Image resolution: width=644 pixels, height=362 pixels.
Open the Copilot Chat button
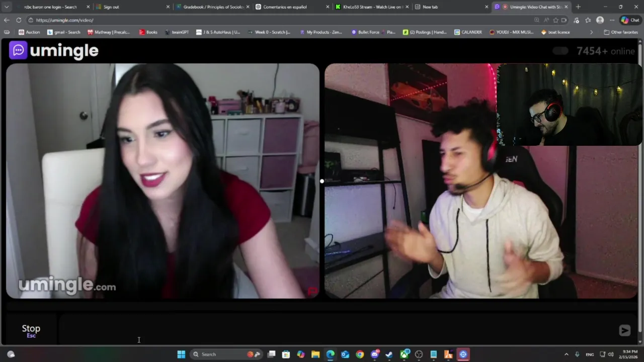[631, 20]
